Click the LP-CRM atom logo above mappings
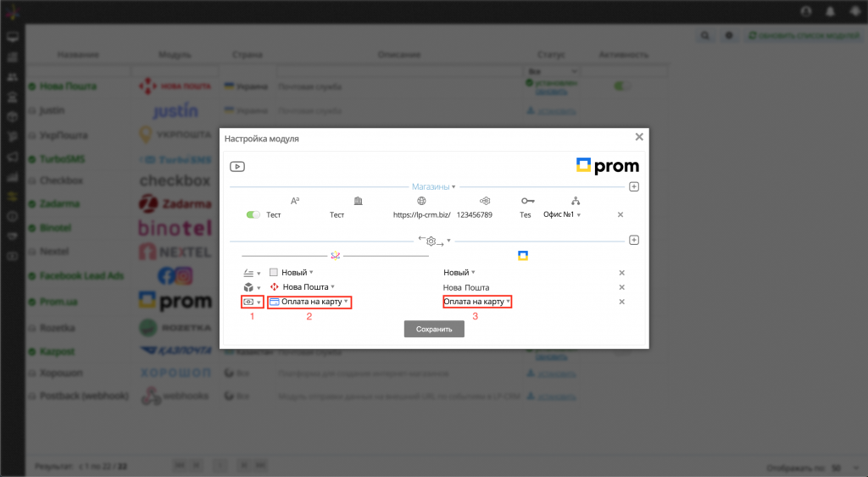This screenshot has height=477, width=868. 335,255
